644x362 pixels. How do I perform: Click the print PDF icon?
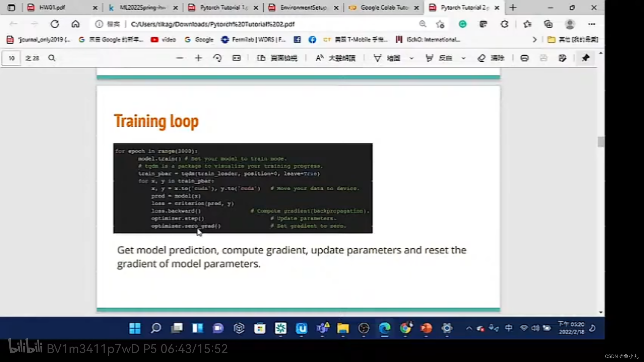click(524, 58)
